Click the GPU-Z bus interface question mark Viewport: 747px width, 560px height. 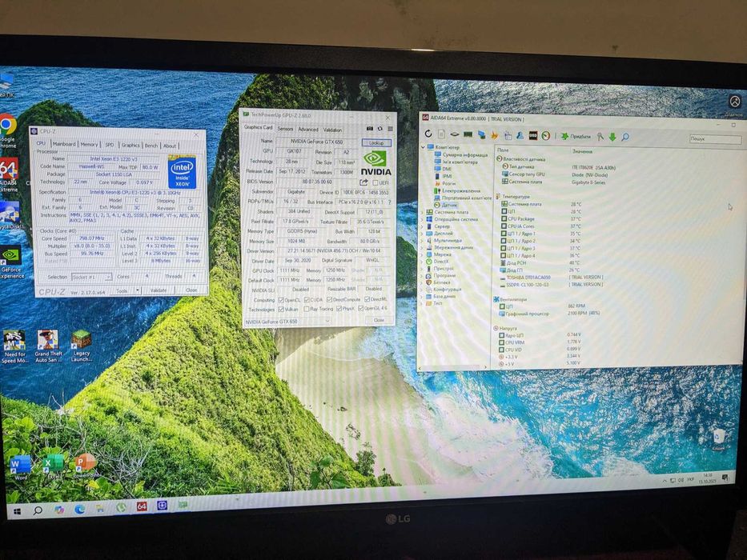click(389, 202)
